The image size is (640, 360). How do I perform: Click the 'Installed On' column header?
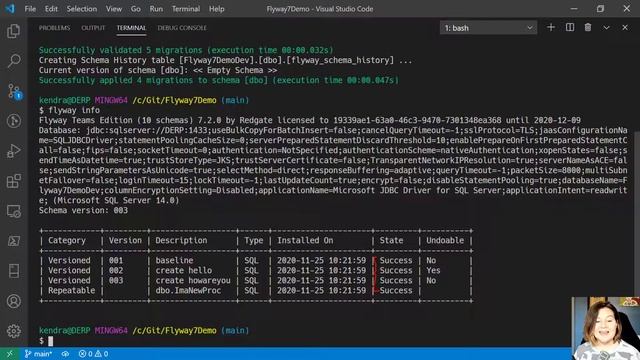305,240
